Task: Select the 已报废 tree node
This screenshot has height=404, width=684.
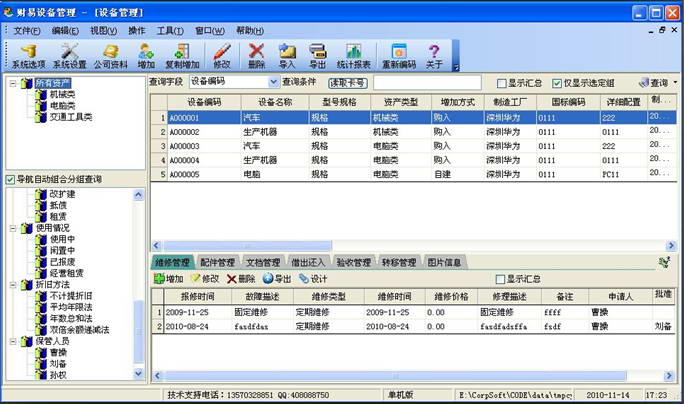Action: (62, 262)
